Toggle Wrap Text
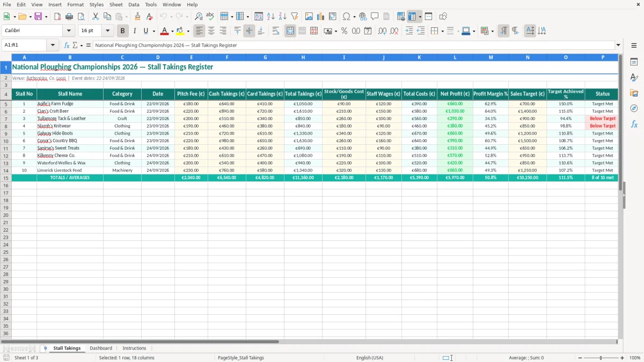 click(x=276, y=31)
